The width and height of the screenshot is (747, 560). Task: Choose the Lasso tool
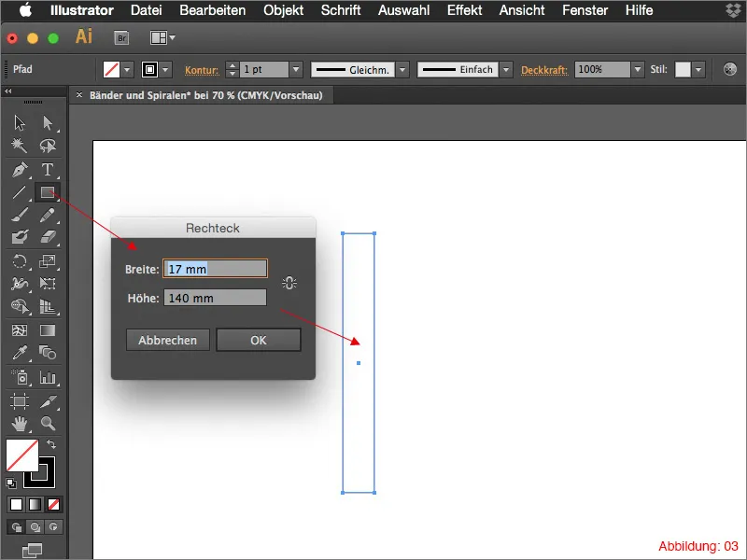click(x=48, y=146)
